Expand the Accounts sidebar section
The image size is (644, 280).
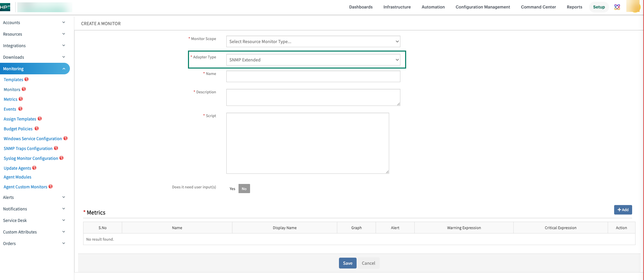pyautogui.click(x=34, y=23)
